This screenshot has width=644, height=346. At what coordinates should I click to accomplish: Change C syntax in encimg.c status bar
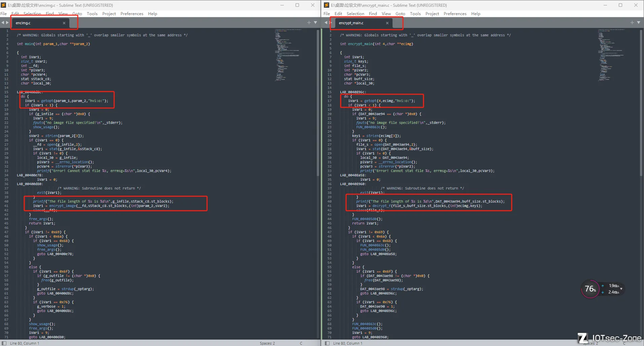click(301, 343)
